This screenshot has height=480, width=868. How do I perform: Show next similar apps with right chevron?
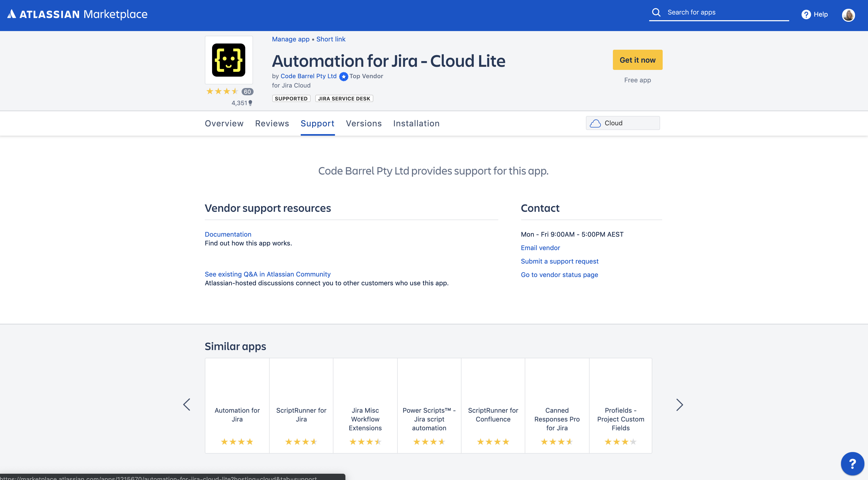click(x=679, y=405)
